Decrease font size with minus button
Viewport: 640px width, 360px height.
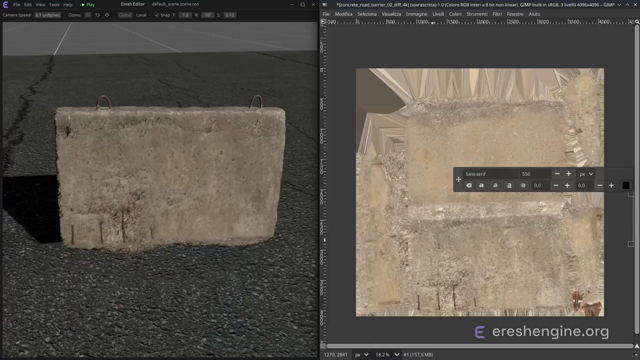[557, 174]
